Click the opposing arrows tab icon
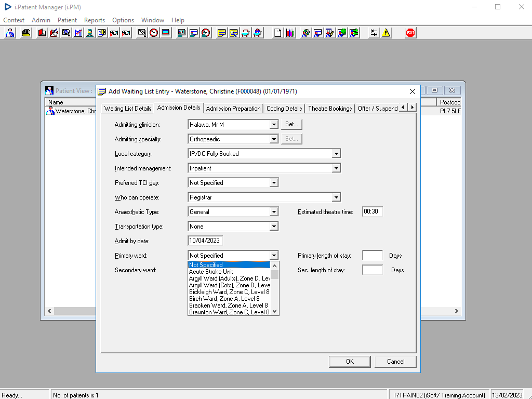The width and height of the screenshot is (532, 399). tap(374, 33)
